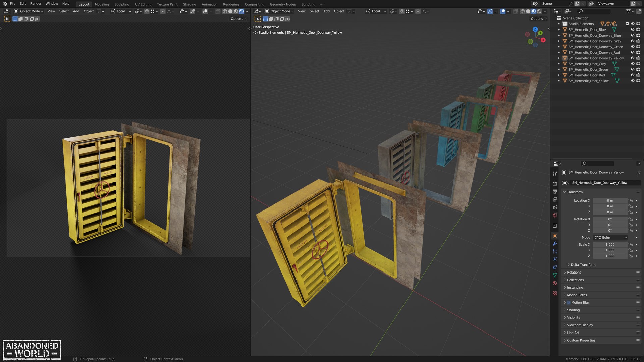The image size is (644, 362).
Task: Toggle the lock on Location X
Action: (x=631, y=201)
